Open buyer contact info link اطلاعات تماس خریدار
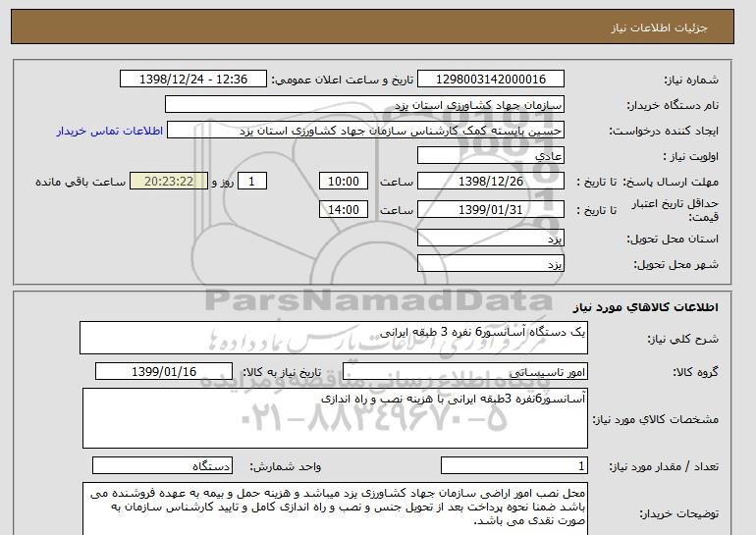Image resolution: width=756 pixels, height=535 pixels. [109, 131]
